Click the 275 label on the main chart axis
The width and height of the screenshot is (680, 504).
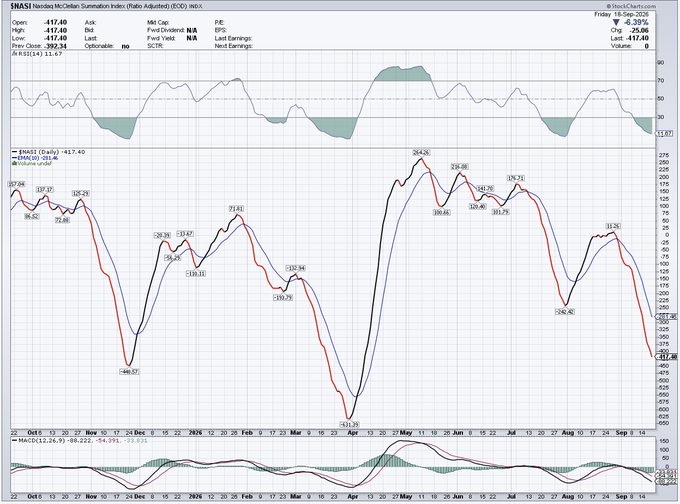(662, 155)
